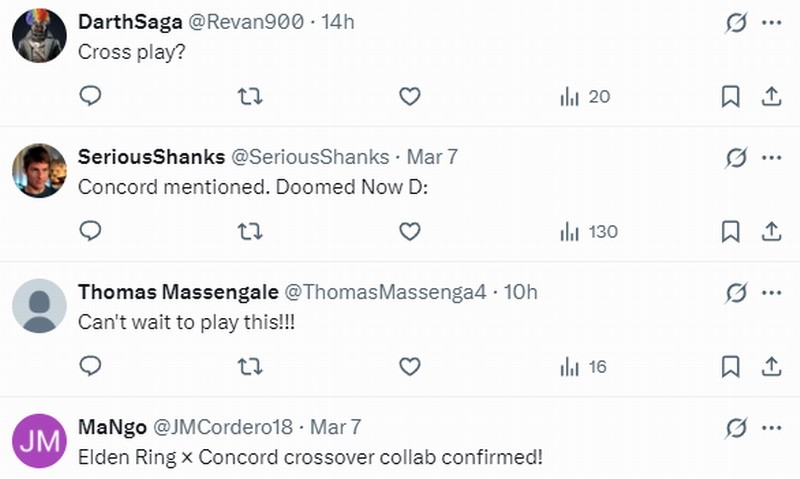This screenshot has height=479, width=800.
Task: Share Thomas Massengale's tweet
Action: point(771,367)
